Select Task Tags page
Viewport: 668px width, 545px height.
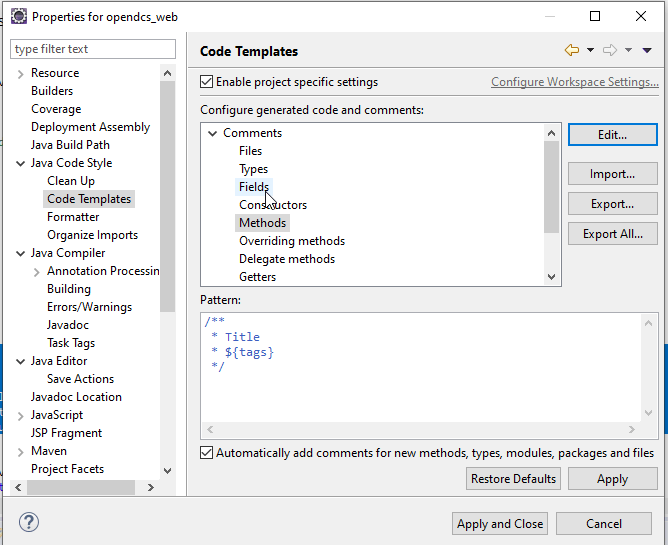71,343
